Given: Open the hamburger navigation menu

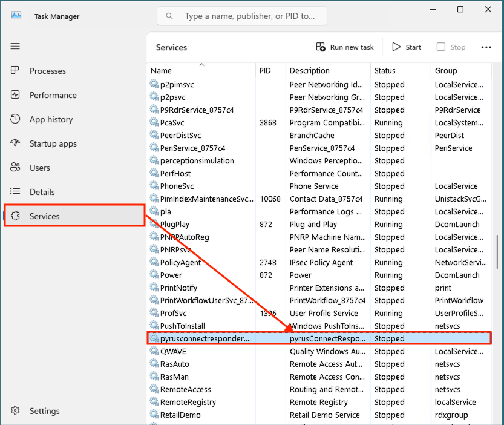Looking at the screenshot, I should pos(15,47).
